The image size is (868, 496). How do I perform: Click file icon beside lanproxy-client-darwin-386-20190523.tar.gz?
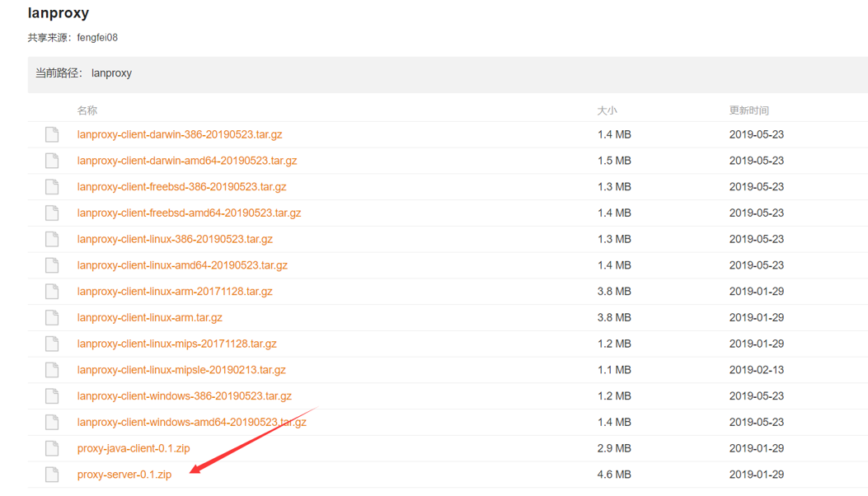pyautogui.click(x=52, y=134)
